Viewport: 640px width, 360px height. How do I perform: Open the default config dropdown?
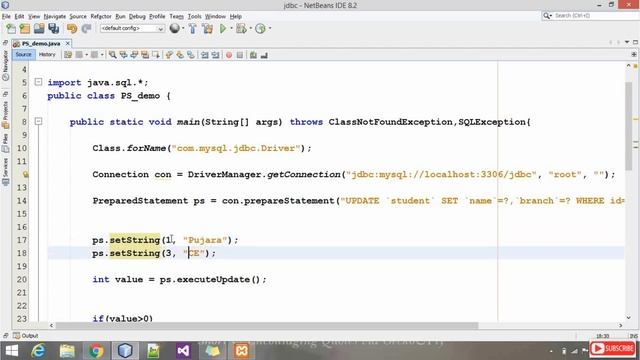tap(132, 28)
